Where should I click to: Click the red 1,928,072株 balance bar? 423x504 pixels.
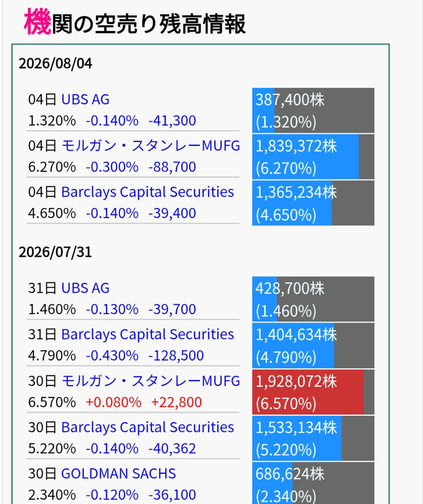click(313, 392)
